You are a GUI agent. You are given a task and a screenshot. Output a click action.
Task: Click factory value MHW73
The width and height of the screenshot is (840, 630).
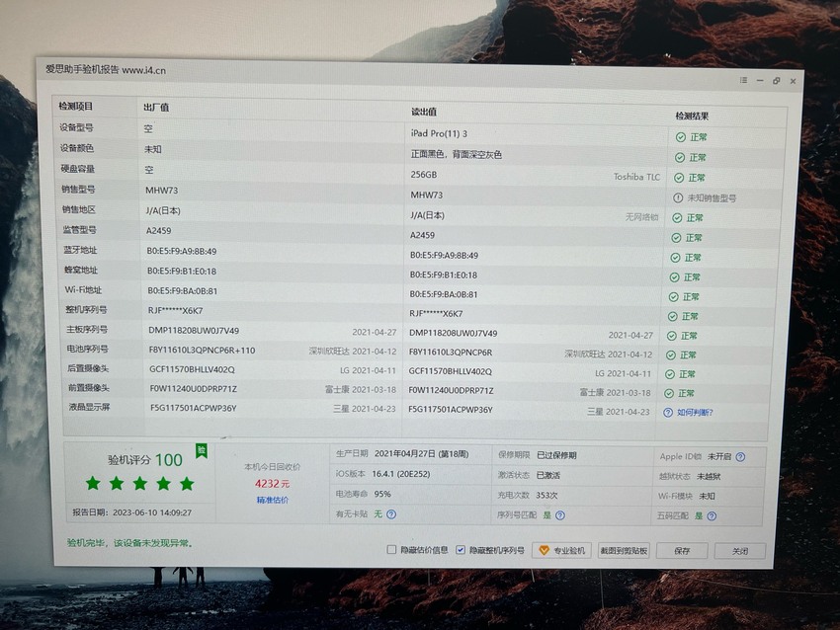coord(162,190)
